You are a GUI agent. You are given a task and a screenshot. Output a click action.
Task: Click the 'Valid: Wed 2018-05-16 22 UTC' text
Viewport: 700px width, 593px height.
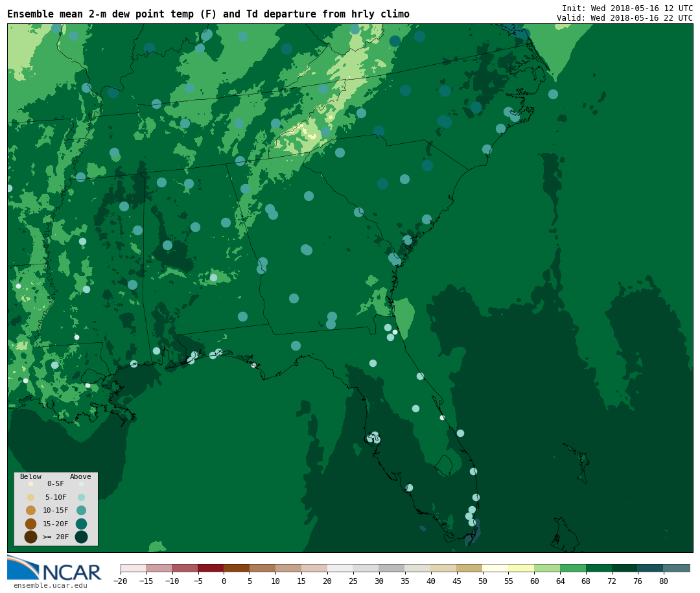click(625, 18)
